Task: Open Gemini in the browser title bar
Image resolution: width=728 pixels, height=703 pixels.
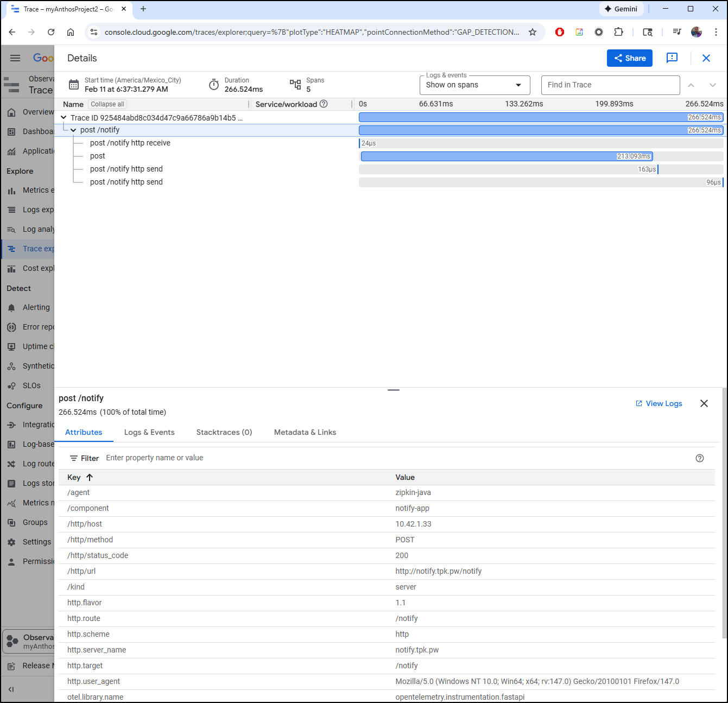Action: pos(621,9)
